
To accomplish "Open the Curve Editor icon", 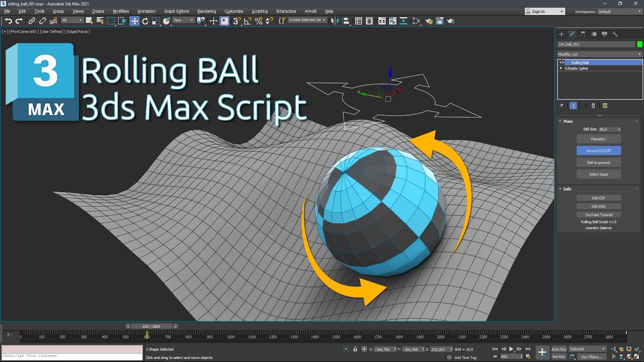I will pyautogui.click(x=393, y=21).
